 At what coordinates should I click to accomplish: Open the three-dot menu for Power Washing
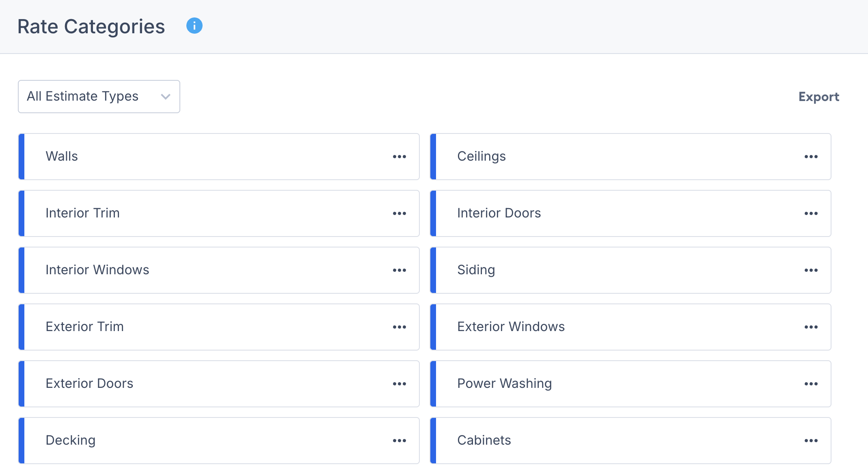[811, 384]
